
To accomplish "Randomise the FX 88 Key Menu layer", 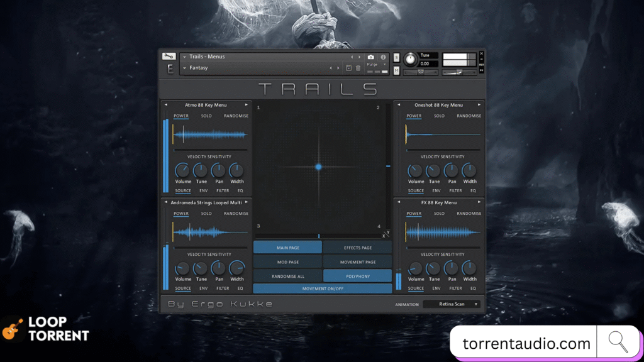I will 469,214.
